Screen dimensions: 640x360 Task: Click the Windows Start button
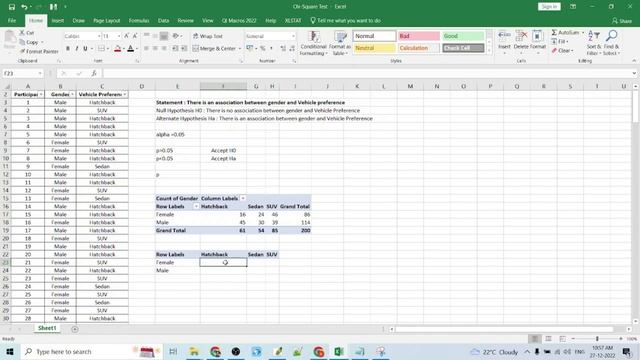click(x=10, y=351)
